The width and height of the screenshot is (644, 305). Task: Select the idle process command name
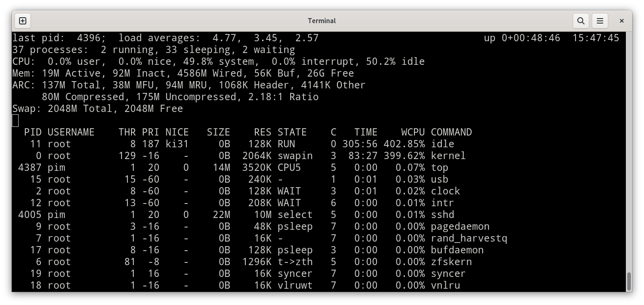pyautogui.click(x=442, y=144)
